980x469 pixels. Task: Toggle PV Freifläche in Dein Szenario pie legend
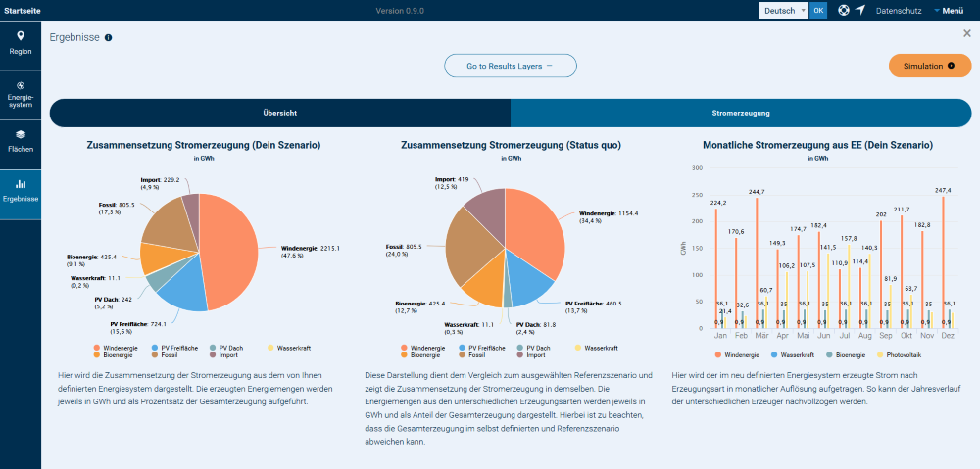173,348
